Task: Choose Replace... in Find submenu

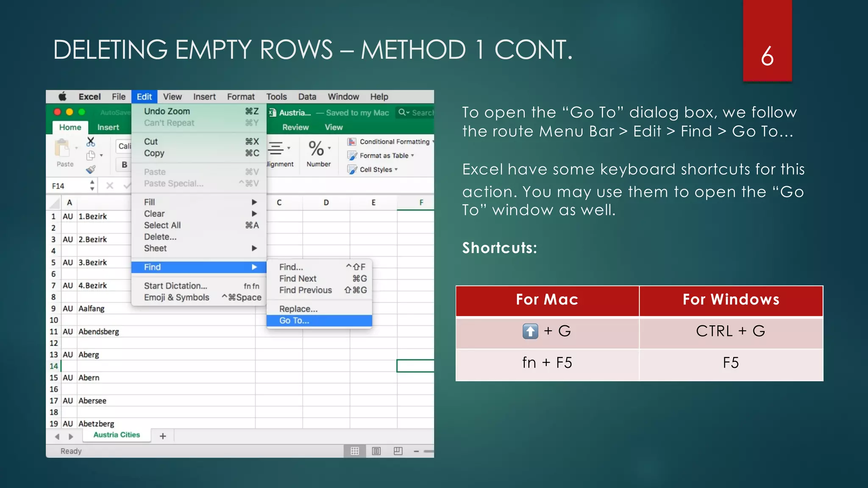Action: (x=319, y=309)
